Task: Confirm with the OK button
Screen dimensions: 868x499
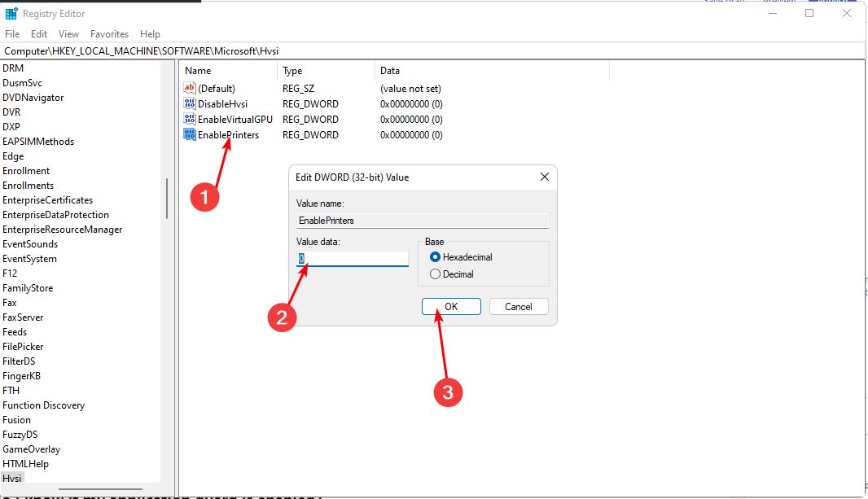Action: (451, 306)
